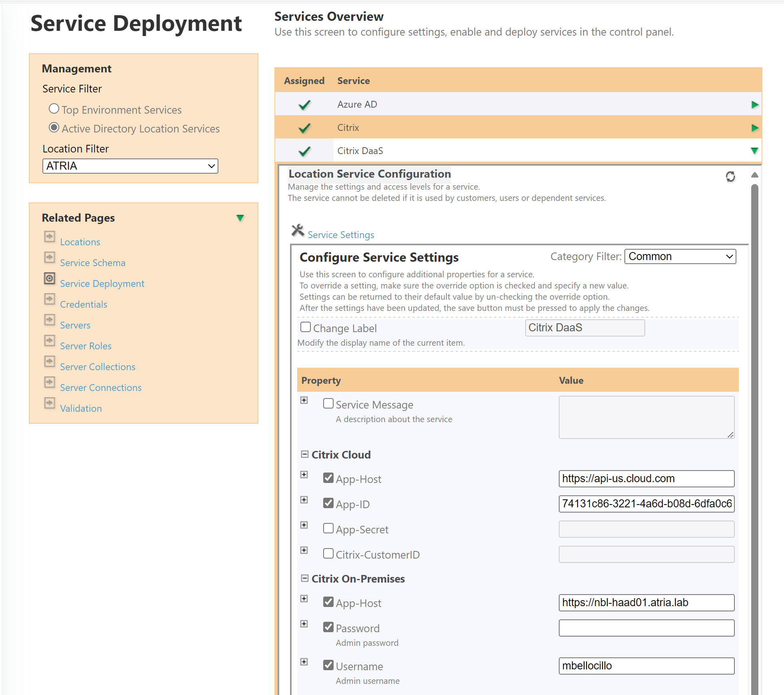Viewport: 784px width, 695px height.
Task: Click the Username field containing mbellocillo
Action: pos(646,666)
